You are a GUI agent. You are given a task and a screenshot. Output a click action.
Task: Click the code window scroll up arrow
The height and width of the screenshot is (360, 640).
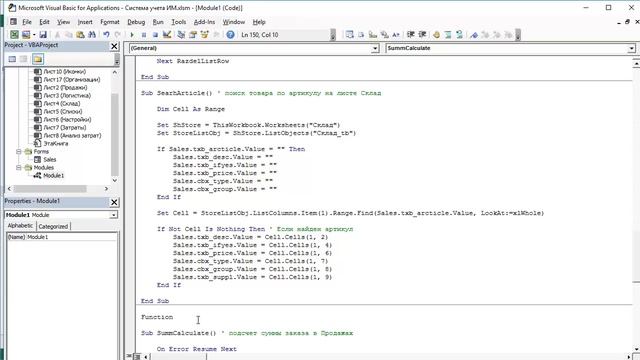pyautogui.click(x=636, y=63)
